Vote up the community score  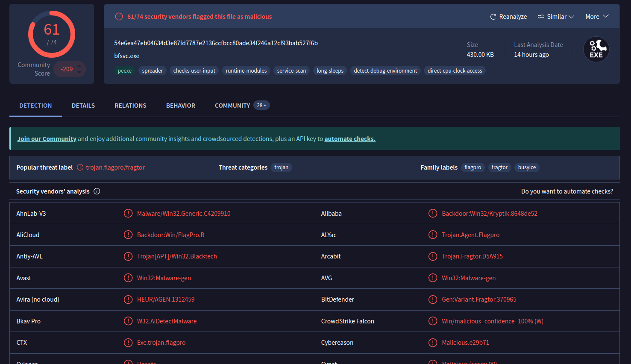pyautogui.click(x=79, y=66)
